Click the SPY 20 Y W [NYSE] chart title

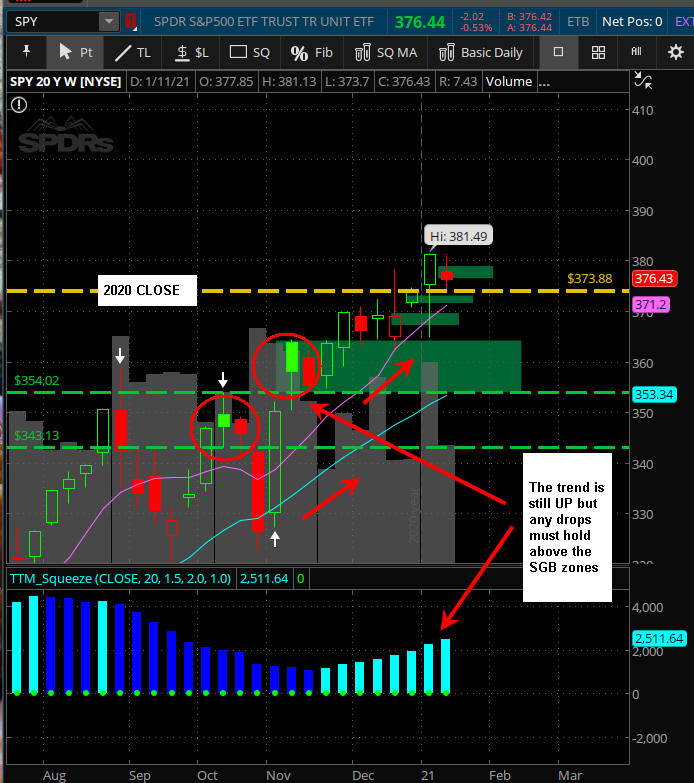point(65,81)
